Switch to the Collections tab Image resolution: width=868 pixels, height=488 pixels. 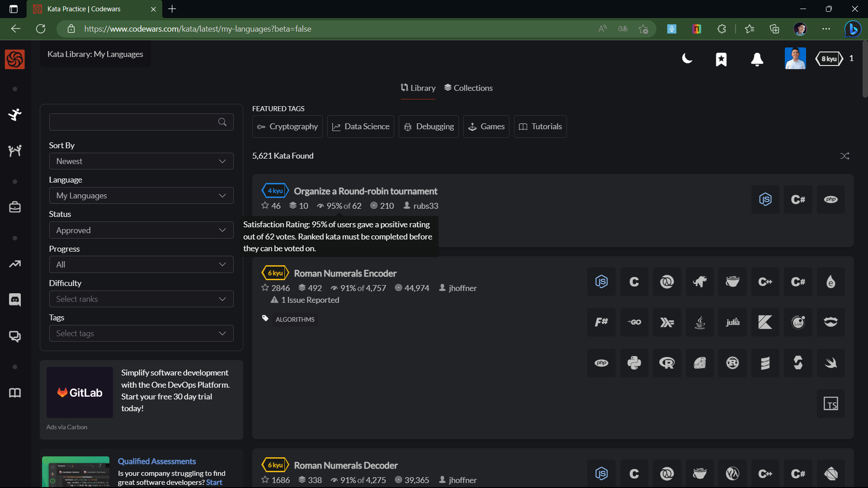point(468,88)
